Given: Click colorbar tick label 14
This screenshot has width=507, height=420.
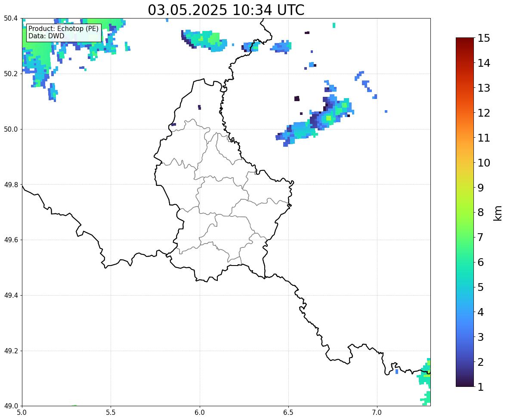Looking at the screenshot, I should click(x=484, y=63).
